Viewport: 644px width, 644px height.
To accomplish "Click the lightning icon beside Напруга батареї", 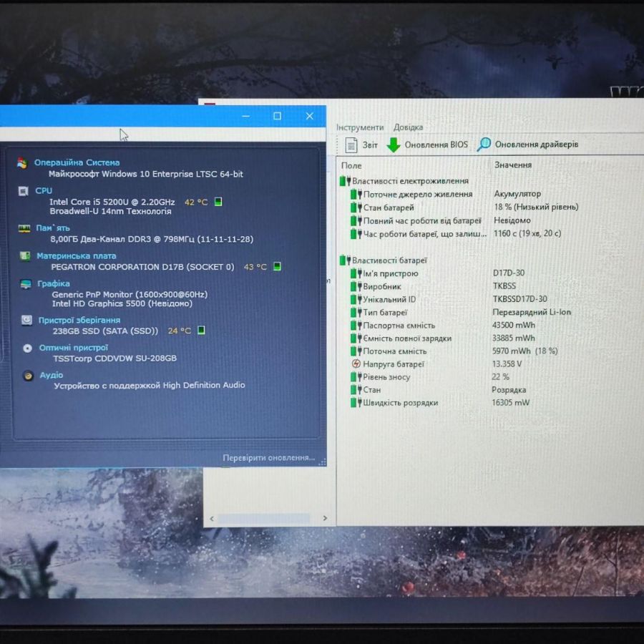I will 356,364.
